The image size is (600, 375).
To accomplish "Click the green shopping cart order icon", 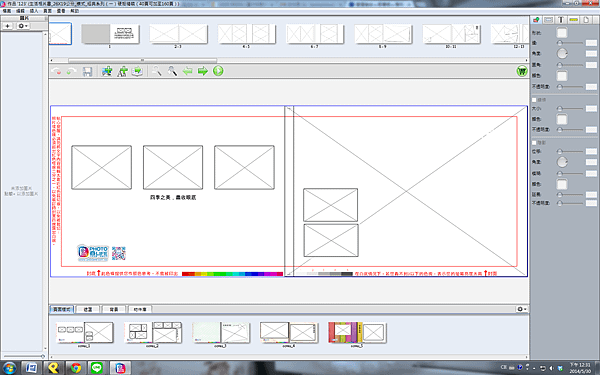I will (x=522, y=71).
